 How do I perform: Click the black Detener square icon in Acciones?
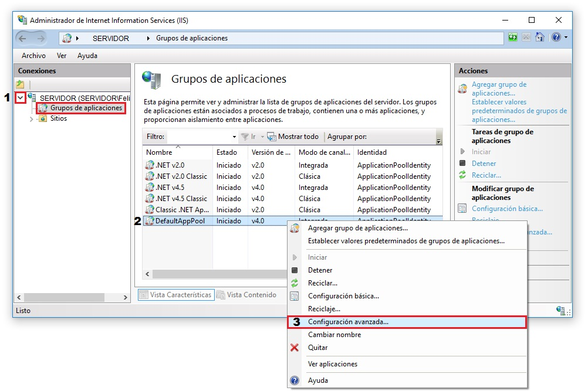[x=462, y=163]
